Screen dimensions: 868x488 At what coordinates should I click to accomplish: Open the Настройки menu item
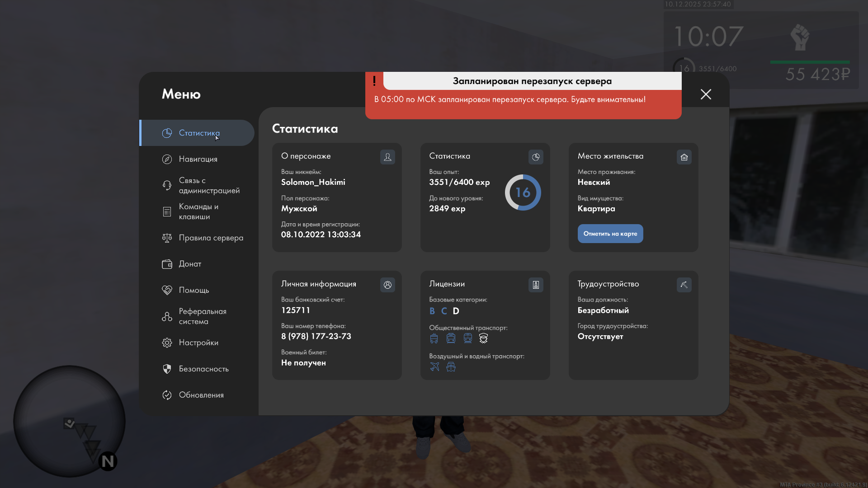pos(198,343)
